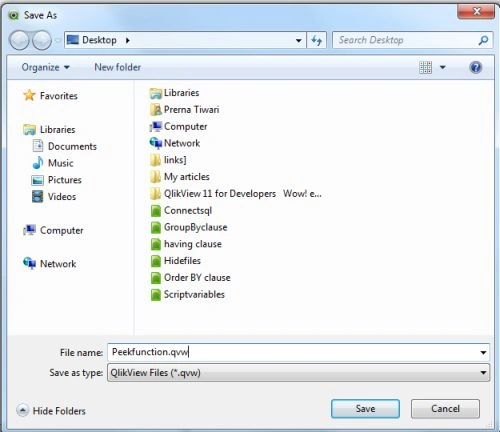Screen dimensions: 500x432
Task: Click the Network icon in the navigation pane
Action: pos(29,263)
